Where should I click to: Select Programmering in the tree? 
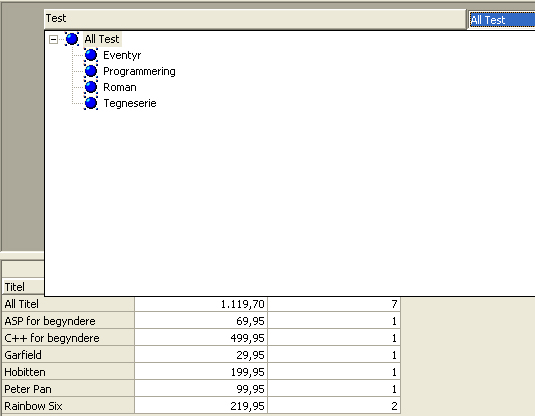(x=139, y=71)
